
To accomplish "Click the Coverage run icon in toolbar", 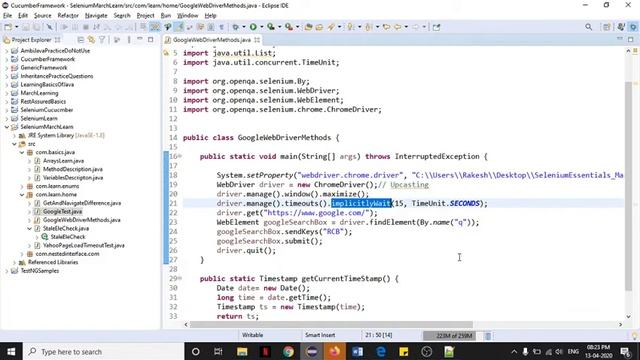I will point(271,27).
